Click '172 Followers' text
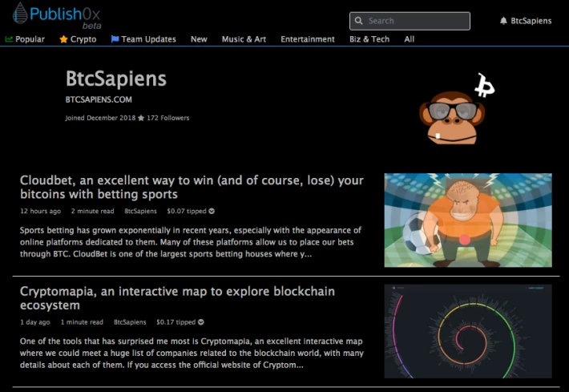Viewport: 569px width, 392px height. click(168, 118)
